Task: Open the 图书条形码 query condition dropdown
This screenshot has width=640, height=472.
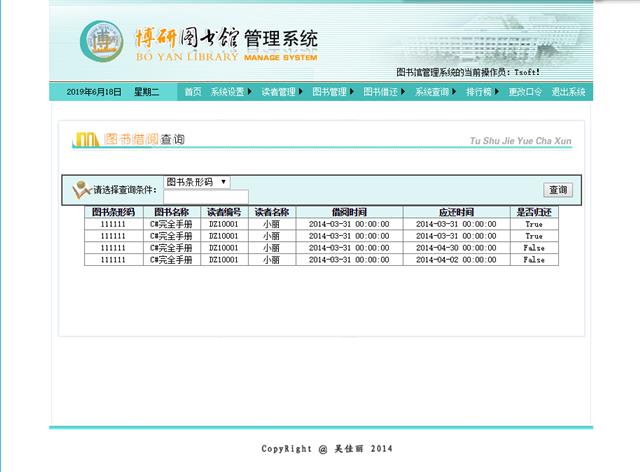Action: pos(197,182)
